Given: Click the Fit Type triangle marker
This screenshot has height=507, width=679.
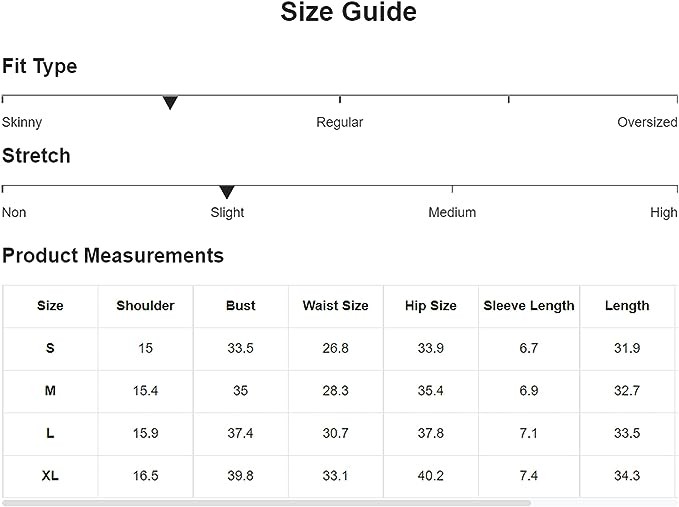Looking at the screenshot, I should [170, 102].
